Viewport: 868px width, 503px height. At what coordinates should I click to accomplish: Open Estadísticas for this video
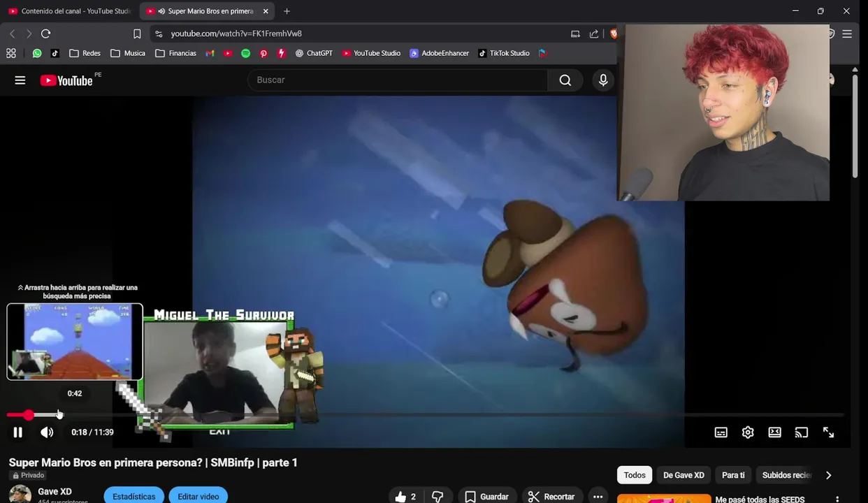(134, 497)
